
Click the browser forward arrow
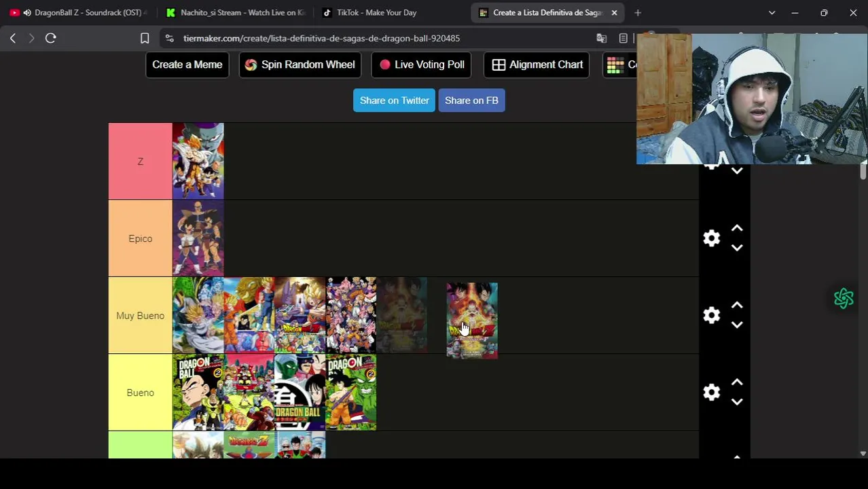coord(31,39)
